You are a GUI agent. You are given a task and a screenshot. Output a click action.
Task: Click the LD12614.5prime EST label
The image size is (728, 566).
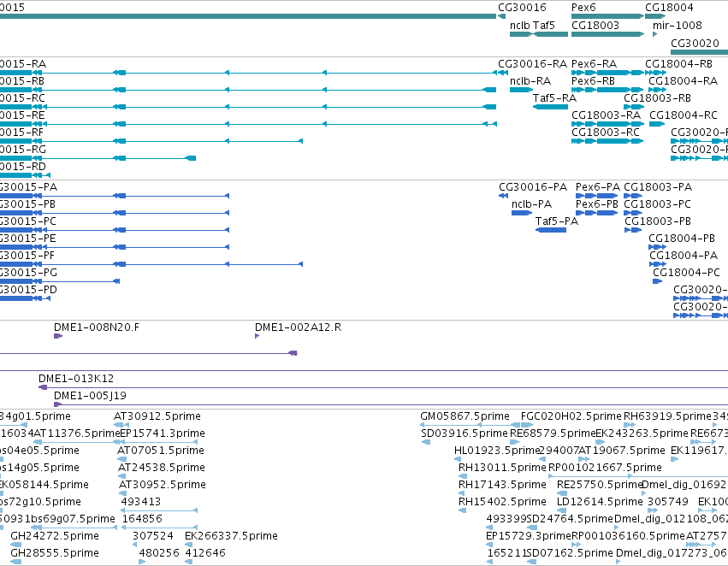click(x=600, y=502)
